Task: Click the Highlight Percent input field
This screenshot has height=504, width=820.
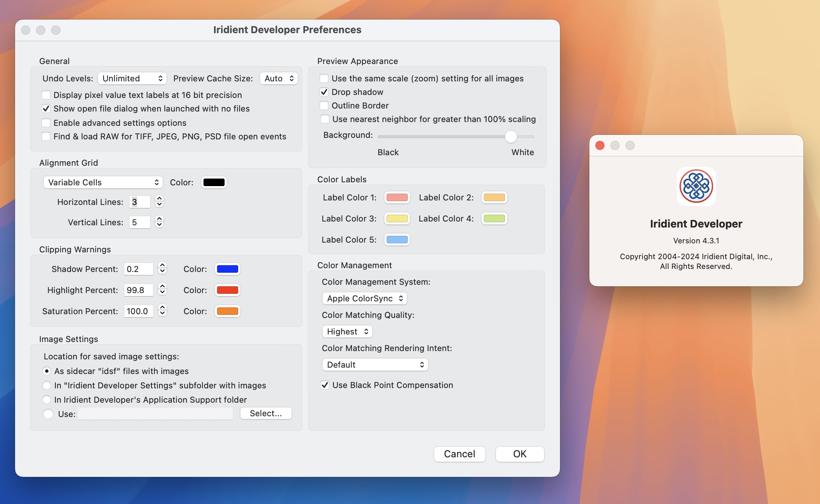Action: pos(139,290)
